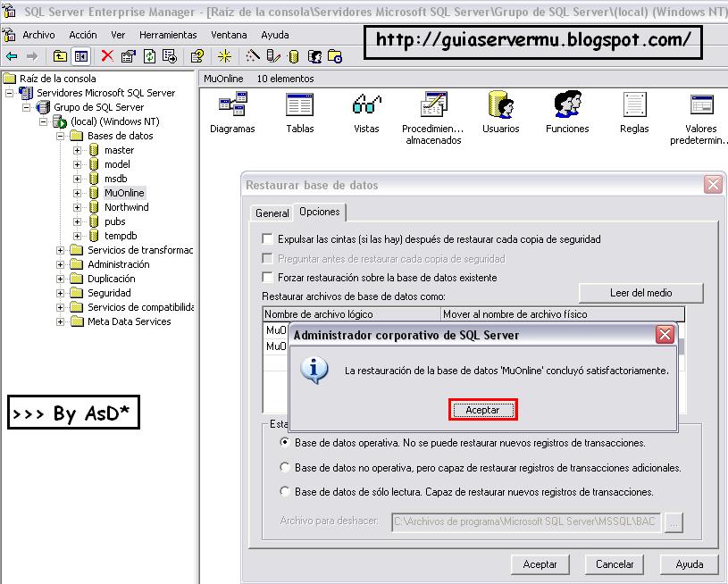This screenshot has width=728, height=584.
Task: Click the green Refresh toolbar icon
Action: pyautogui.click(x=149, y=56)
